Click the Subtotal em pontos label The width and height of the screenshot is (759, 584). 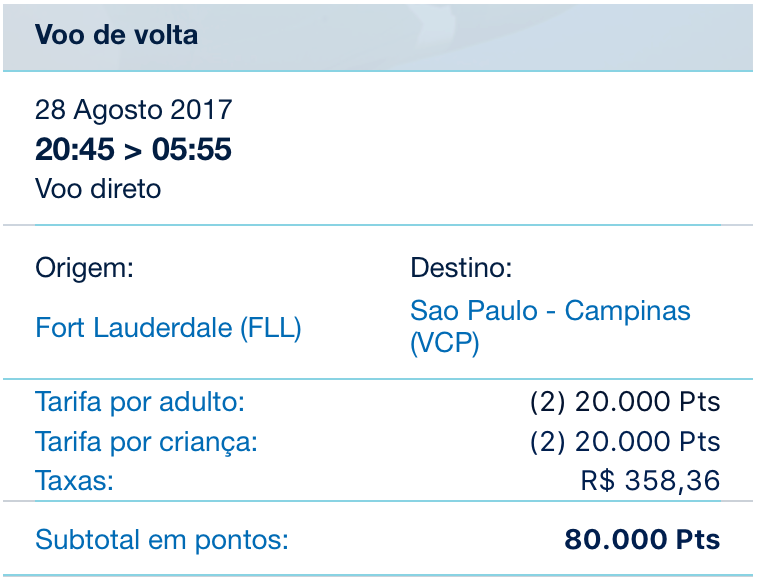[x=161, y=540]
